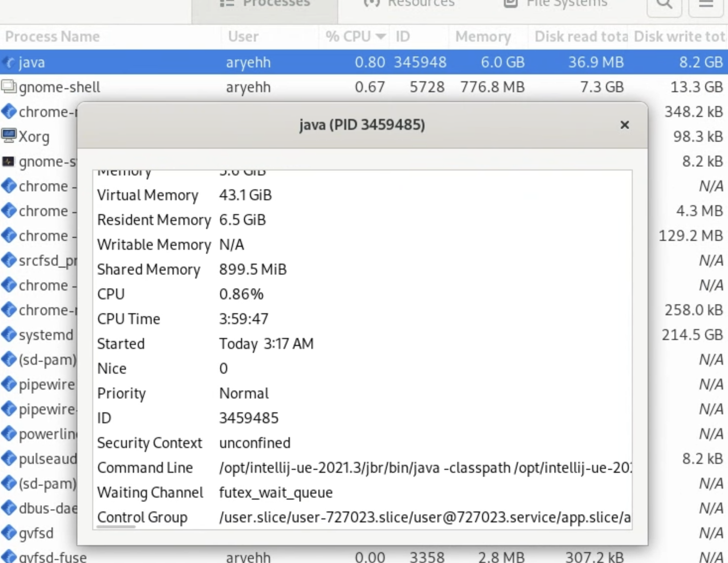Click the systemd process icon
The image size is (728, 563).
(8, 335)
